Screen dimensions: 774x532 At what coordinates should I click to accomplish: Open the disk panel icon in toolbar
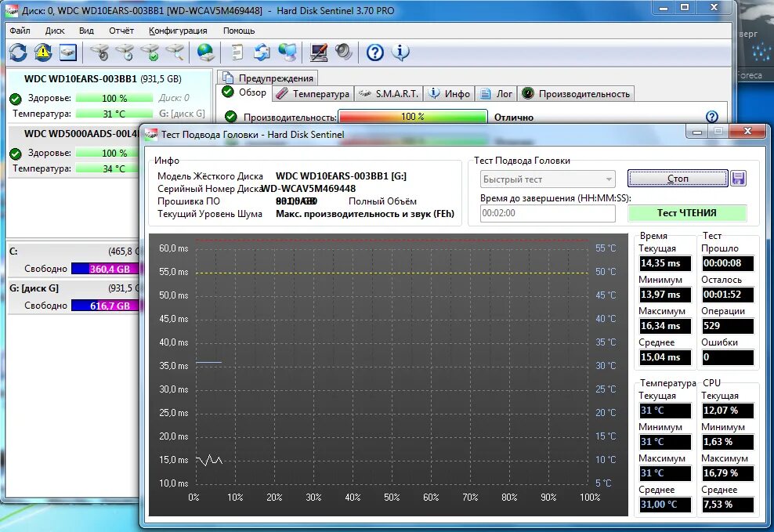(68, 52)
